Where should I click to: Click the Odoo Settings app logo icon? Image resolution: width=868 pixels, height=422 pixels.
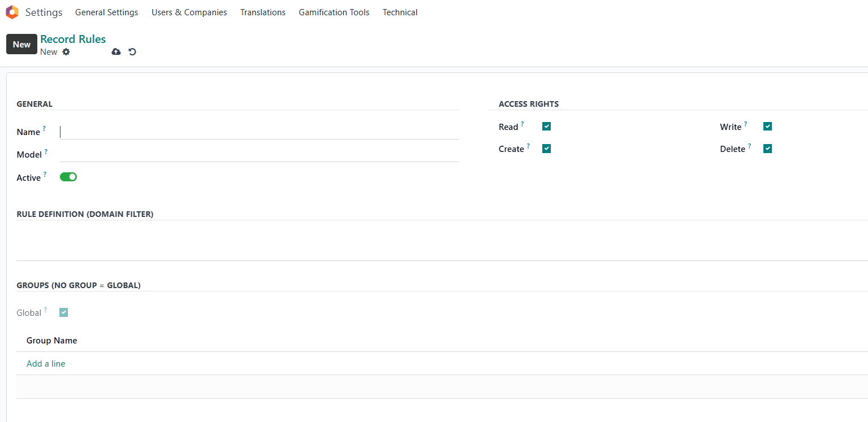click(12, 12)
